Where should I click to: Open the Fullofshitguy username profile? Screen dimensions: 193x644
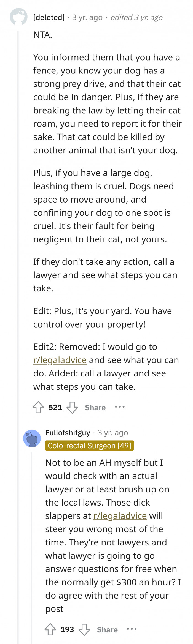click(x=68, y=433)
